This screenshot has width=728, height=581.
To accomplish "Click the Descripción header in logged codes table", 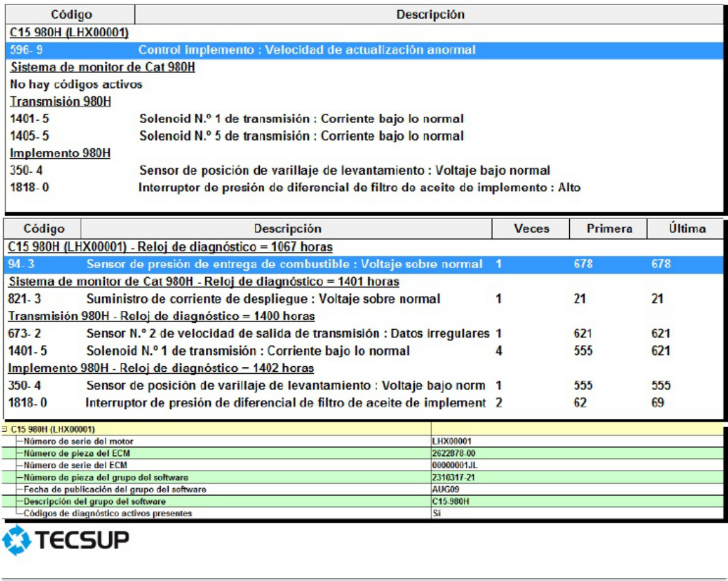I will coord(287,229).
